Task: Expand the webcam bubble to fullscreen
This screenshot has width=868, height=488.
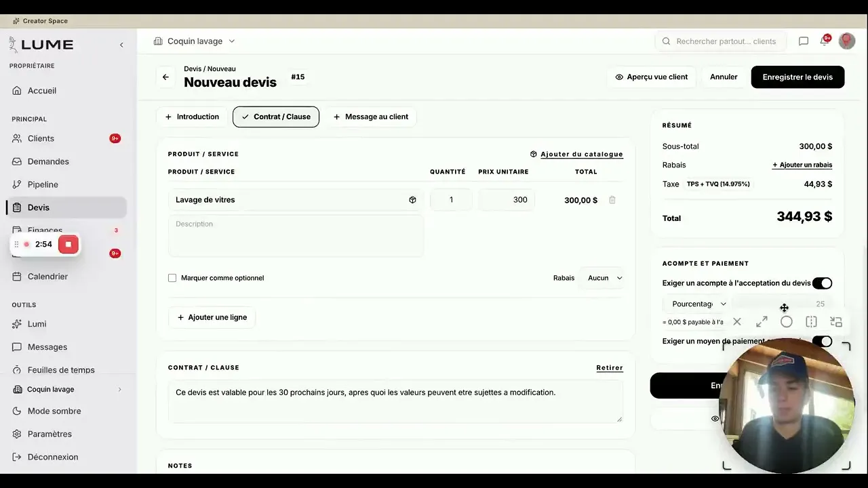Action: tap(762, 322)
